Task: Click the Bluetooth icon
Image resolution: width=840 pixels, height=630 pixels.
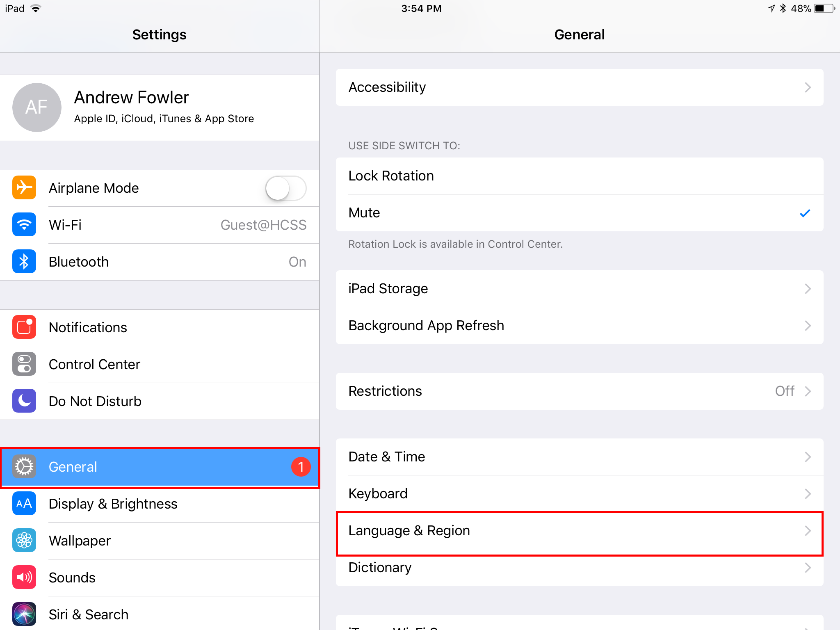Action: (x=24, y=262)
